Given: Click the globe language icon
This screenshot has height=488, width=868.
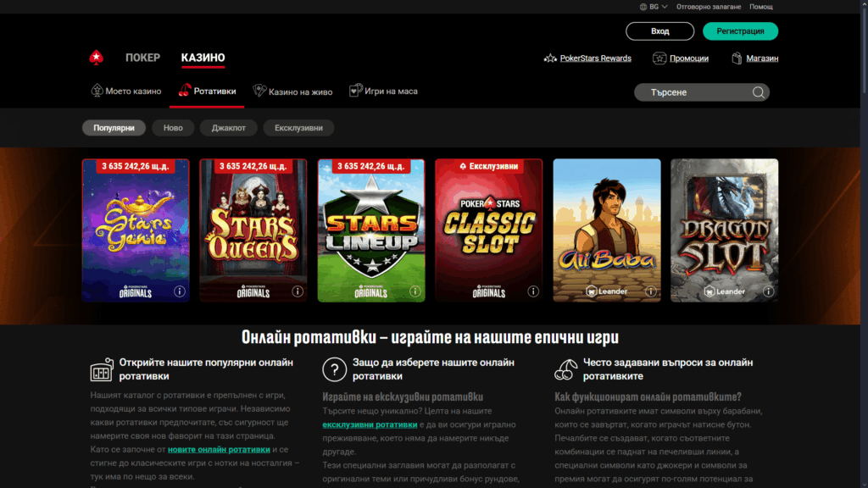Looking at the screenshot, I should click(642, 6).
